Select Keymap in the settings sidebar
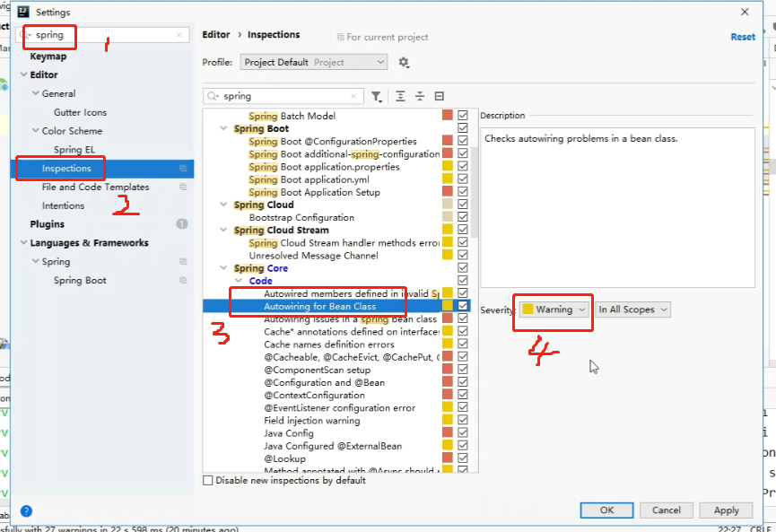Screen dimensions: 776x532 pyautogui.click(x=48, y=57)
